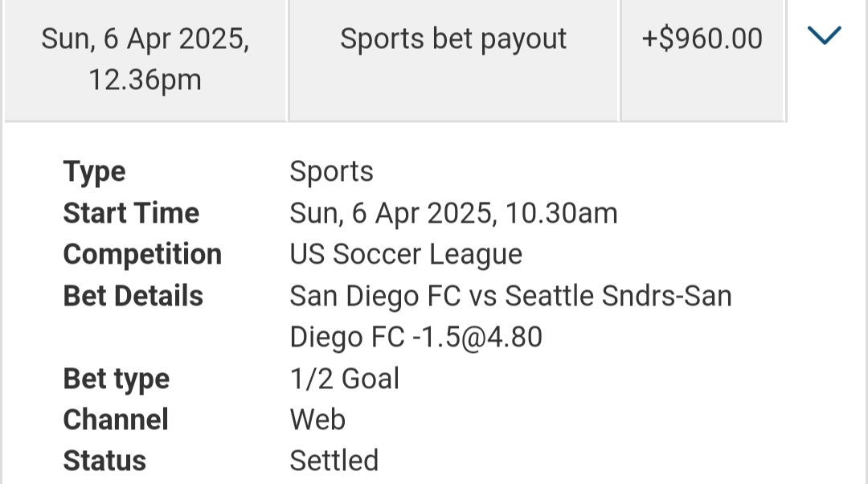
Task: Select the 1/2 Goal value
Action: coord(344,379)
